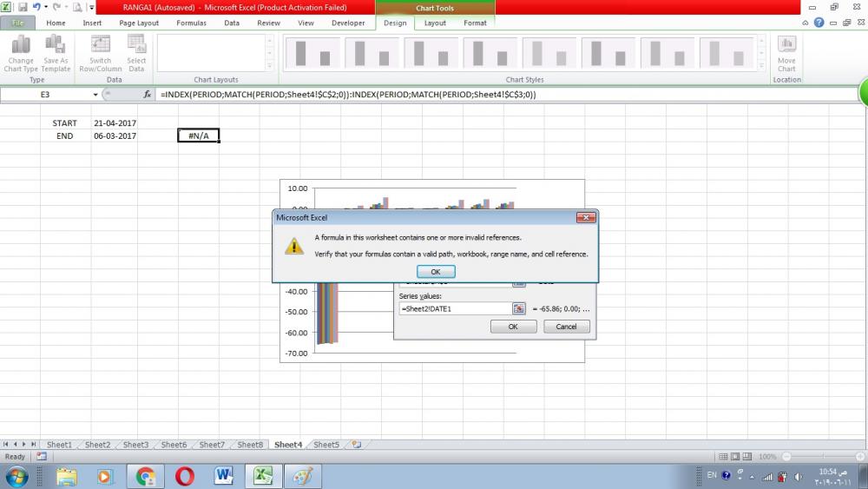The image size is (868, 489).
Task: Switch to the Sheet5 tab
Action: coord(326,445)
